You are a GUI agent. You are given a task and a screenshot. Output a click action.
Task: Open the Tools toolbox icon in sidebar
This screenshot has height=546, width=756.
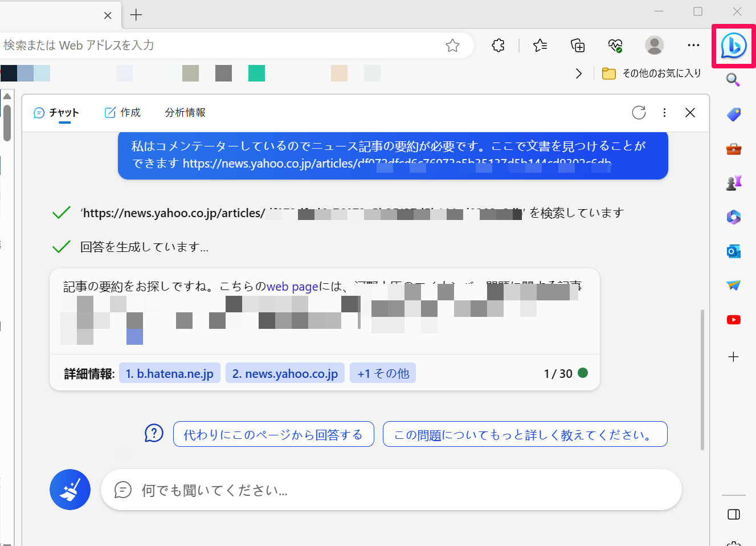(x=733, y=148)
